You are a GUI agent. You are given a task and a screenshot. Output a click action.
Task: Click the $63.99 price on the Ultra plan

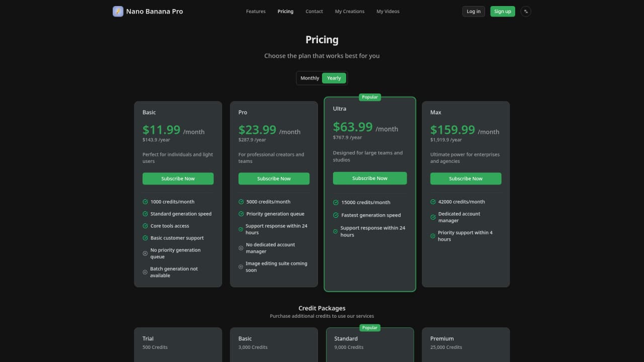pyautogui.click(x=353, y=127)
